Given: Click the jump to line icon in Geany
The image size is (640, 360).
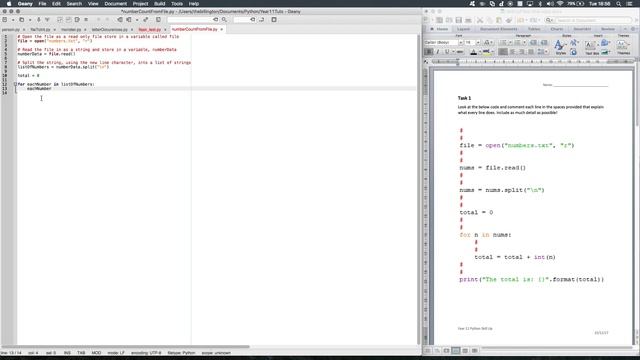Looking at the screenshot, I should 261,20.
